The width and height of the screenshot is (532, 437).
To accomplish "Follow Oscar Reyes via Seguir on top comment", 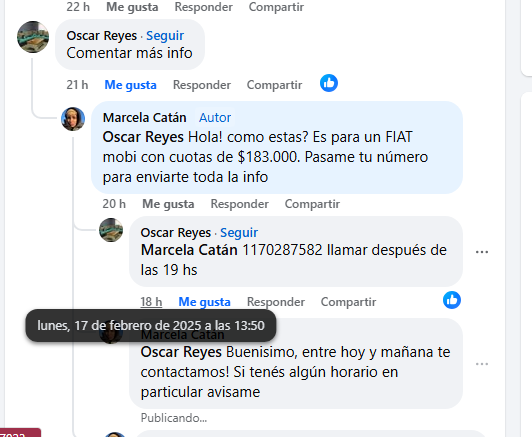I will pos(165,36).
